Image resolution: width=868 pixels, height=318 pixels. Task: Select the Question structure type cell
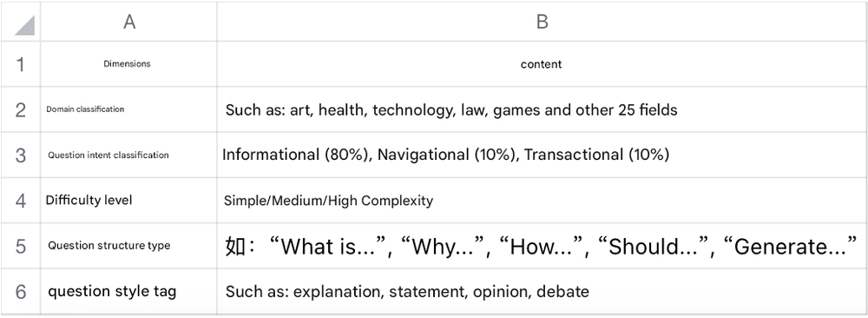point(129,246)
